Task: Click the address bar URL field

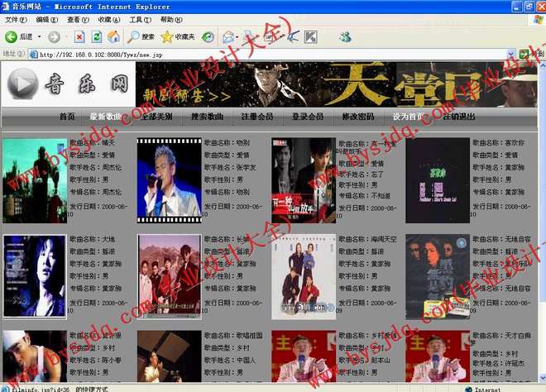Action: [x=248, y=55]
